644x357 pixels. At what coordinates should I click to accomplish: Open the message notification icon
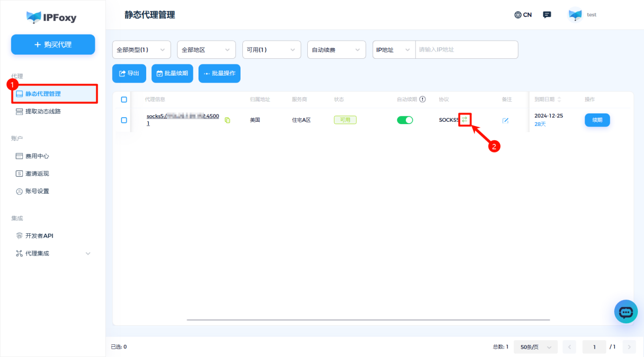546,14
